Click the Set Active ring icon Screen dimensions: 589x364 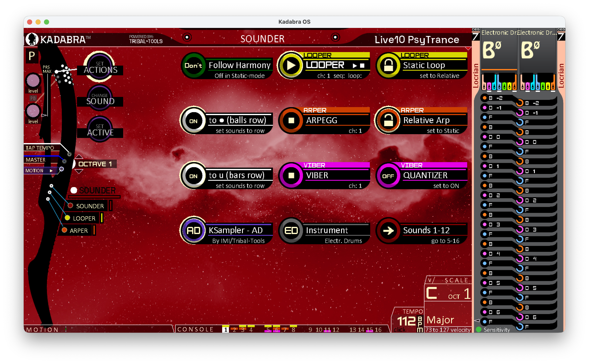[99, 129]
